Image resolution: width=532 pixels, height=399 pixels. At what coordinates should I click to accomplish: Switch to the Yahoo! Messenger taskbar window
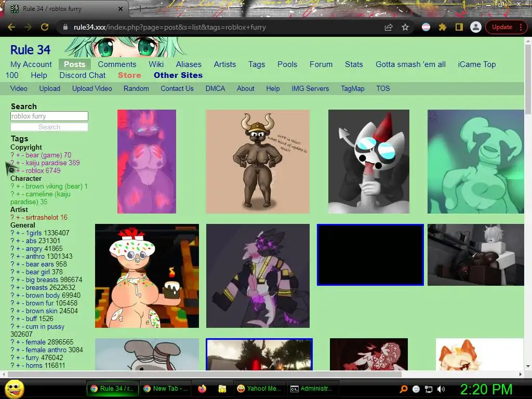259,389
